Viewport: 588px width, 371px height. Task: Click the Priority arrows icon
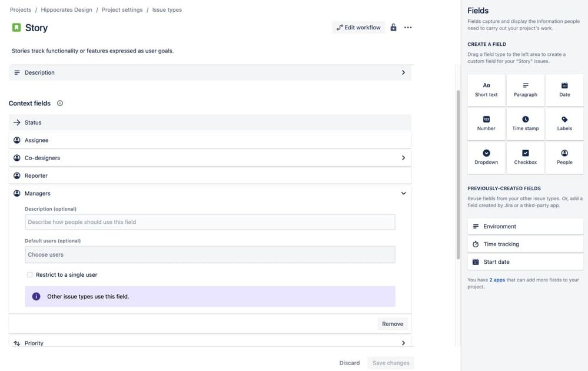17,343
